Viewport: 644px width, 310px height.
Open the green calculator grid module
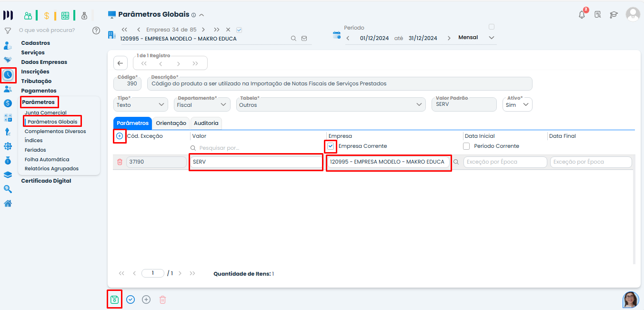[65, 15]
